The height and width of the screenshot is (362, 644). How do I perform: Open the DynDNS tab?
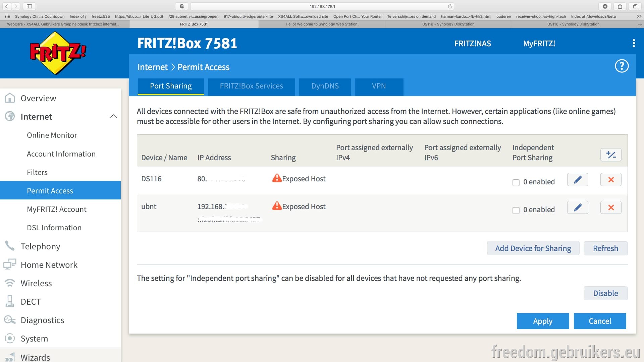click(325, 86)
